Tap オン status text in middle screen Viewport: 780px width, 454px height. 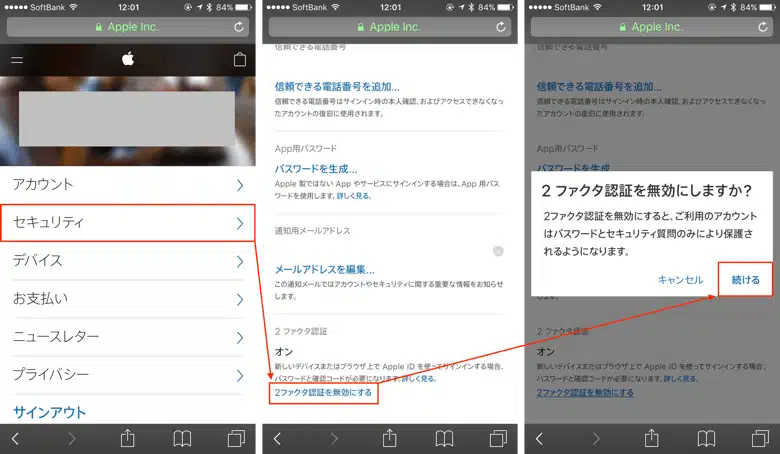(x=284, y=352)
